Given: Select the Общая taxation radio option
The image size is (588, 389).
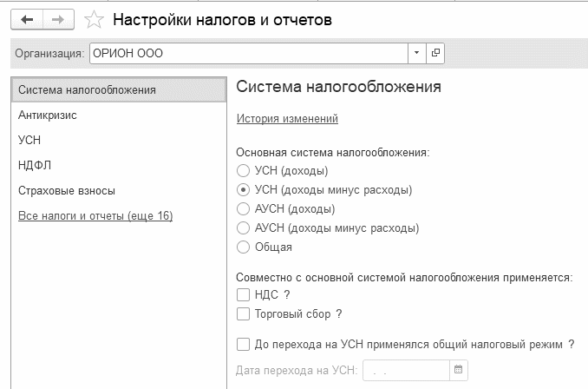Looking at the screenshot, I should pos(243,247).
